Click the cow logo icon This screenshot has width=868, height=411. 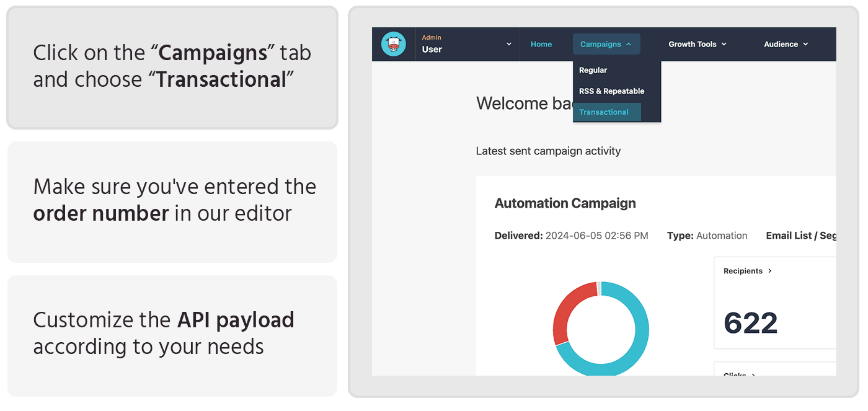393,44
